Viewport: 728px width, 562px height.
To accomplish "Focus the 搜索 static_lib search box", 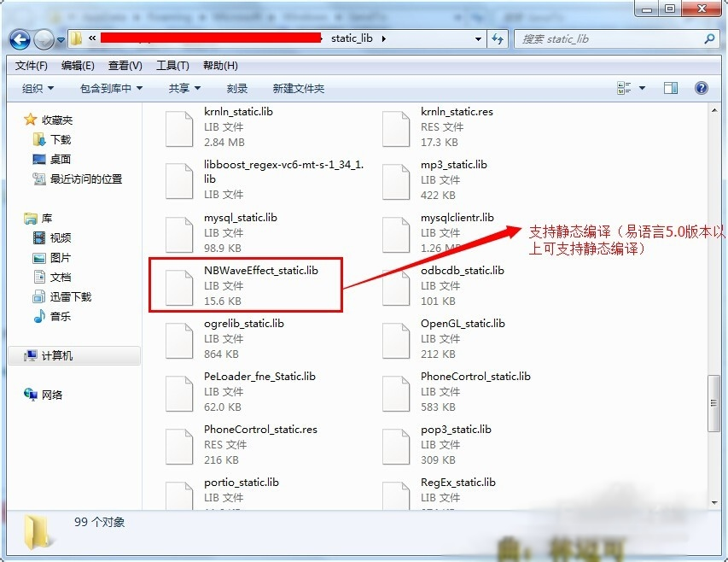I will [609, 39].
